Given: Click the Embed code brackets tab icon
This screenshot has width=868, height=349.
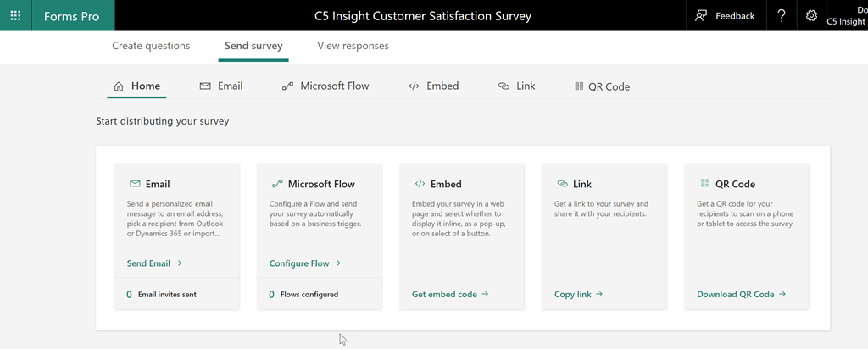Looking at the screenshot, I should (414, 86).
